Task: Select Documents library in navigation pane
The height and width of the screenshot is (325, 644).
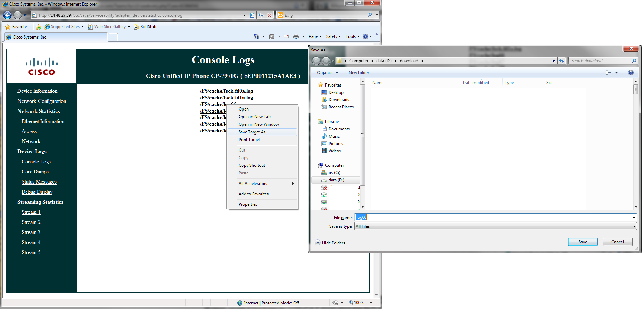Action: 336,129
